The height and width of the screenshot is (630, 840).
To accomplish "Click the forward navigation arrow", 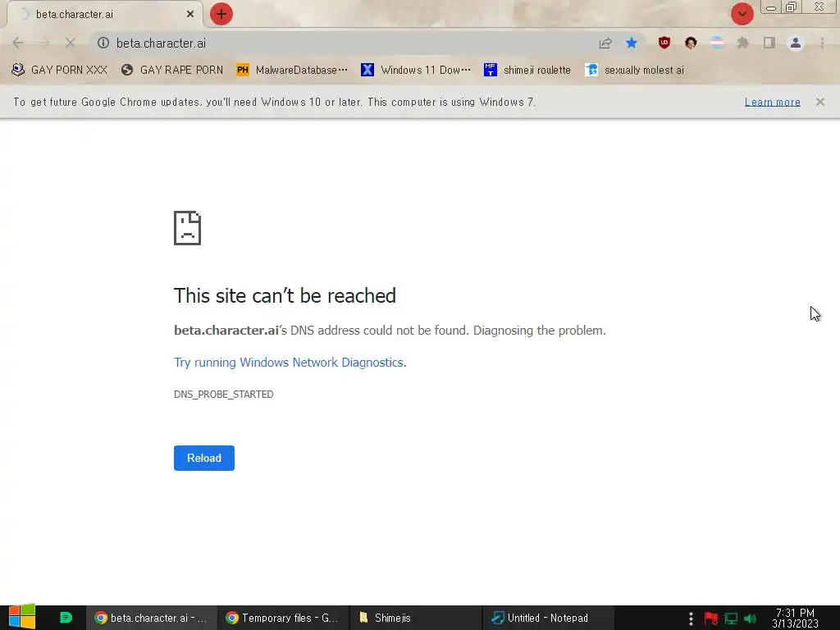I will [x=44, y=43].
